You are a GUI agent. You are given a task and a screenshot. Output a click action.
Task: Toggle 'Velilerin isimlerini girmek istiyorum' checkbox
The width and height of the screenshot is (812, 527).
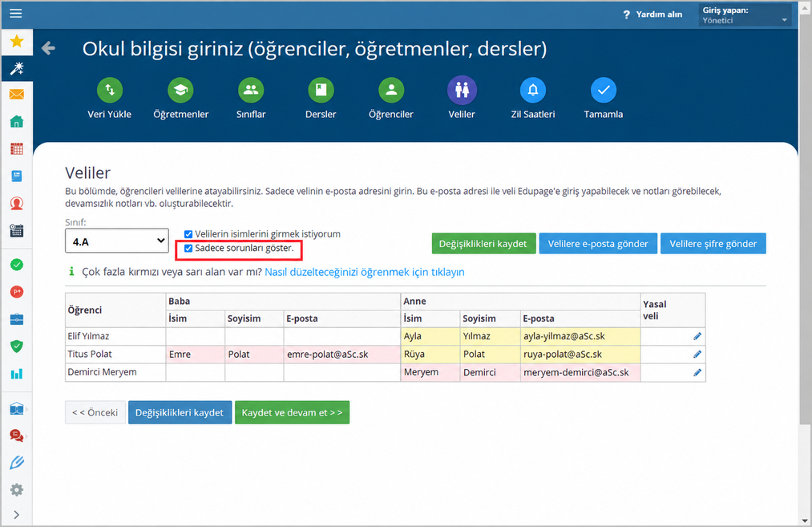[x=188, y=234]
